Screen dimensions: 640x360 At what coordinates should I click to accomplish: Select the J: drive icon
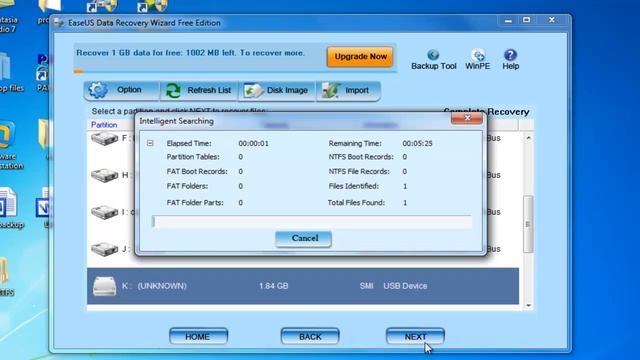(104, 249)
